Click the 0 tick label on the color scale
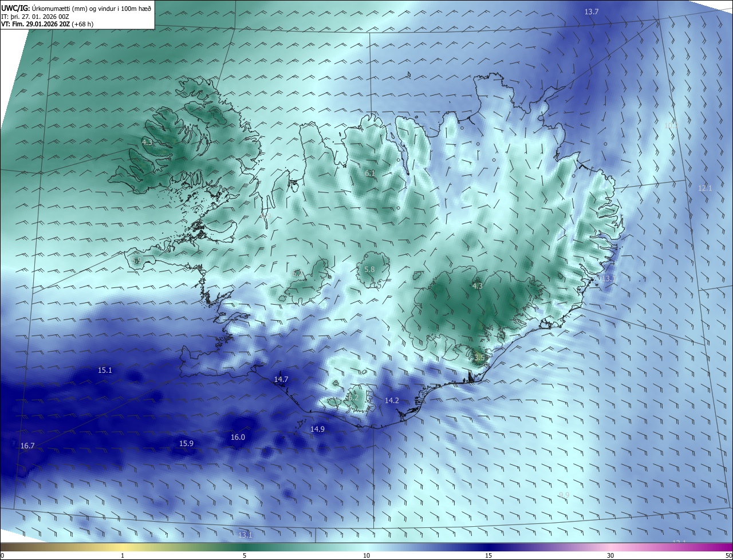 coord(2,555)
